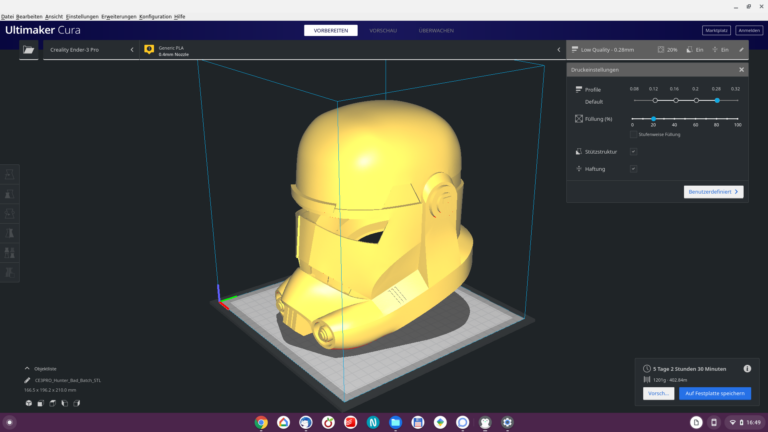Open the Erweiterungen menu

tap(118, 17)
